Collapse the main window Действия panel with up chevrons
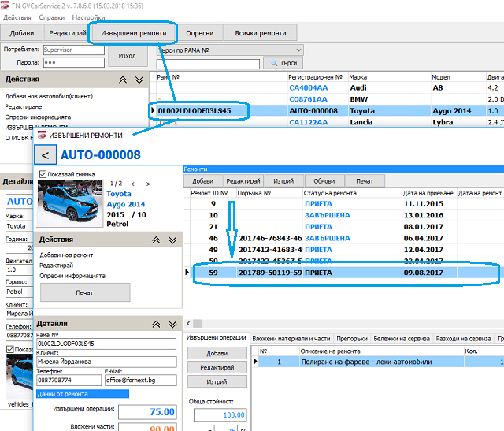This screenshot has height=431, width=504. click(x=123, y=80)
